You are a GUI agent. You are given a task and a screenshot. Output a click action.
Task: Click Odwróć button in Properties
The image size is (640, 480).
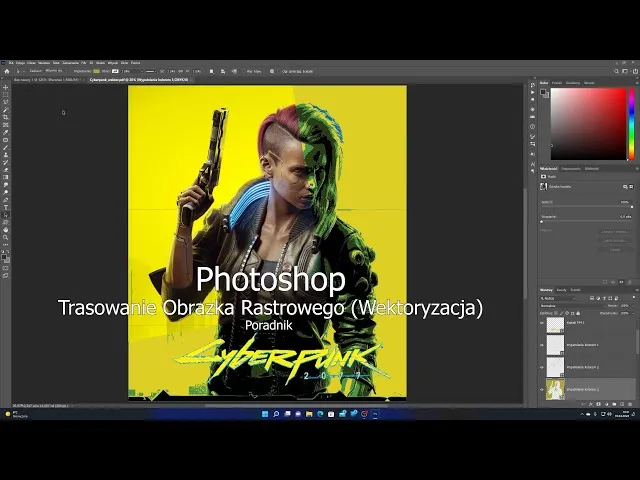(615, 250)
